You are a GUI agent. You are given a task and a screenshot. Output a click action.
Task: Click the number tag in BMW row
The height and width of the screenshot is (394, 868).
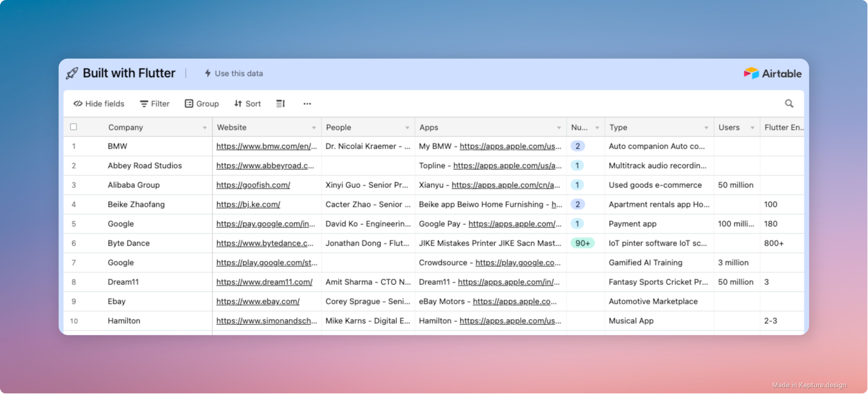[577, 146]
